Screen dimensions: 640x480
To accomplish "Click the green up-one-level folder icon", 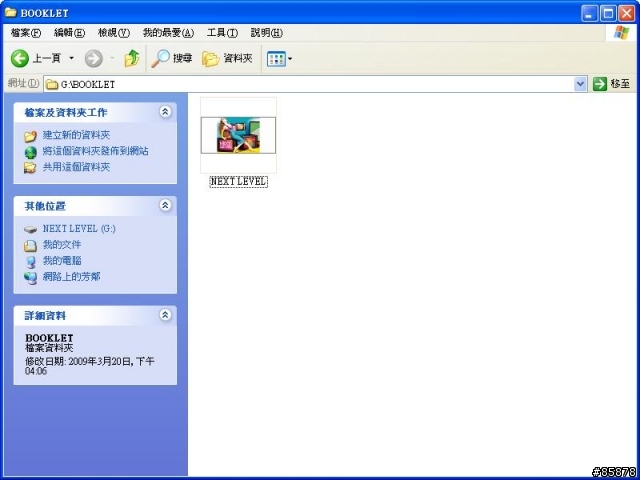I will pyautogui.click(x=132, y=59).
